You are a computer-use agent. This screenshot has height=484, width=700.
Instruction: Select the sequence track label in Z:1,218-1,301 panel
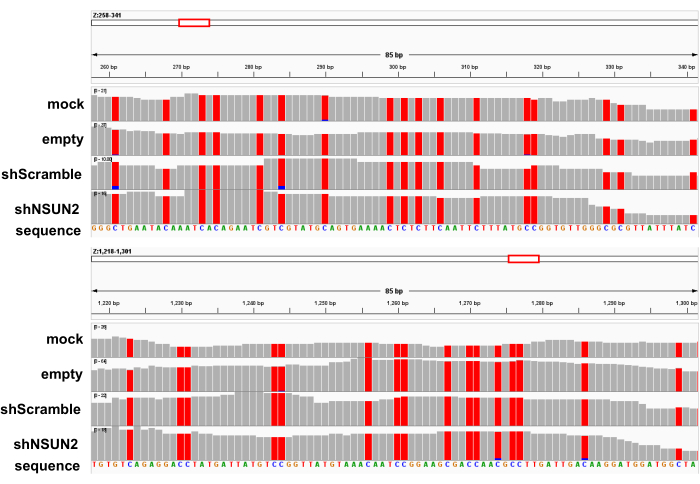click(x=47, y=466)
